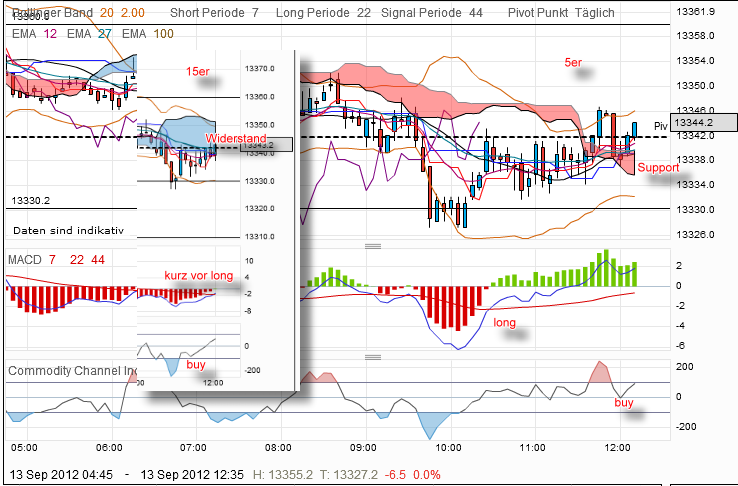Click the 13361.9 price axis value

(695, 12)
